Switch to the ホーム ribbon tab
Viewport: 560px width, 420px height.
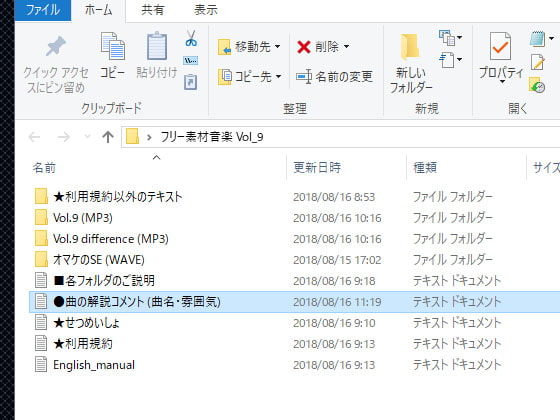pyautogui.click(x=98, y=10)
